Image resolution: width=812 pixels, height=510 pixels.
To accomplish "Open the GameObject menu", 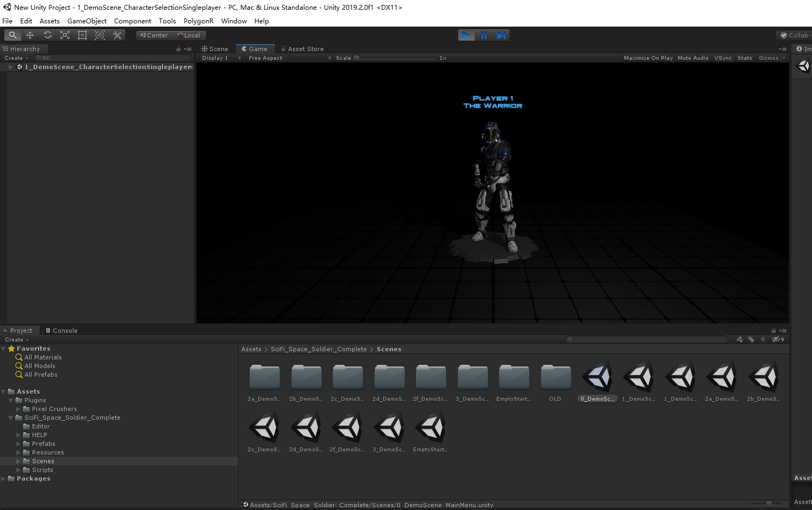I will (87, 21).
